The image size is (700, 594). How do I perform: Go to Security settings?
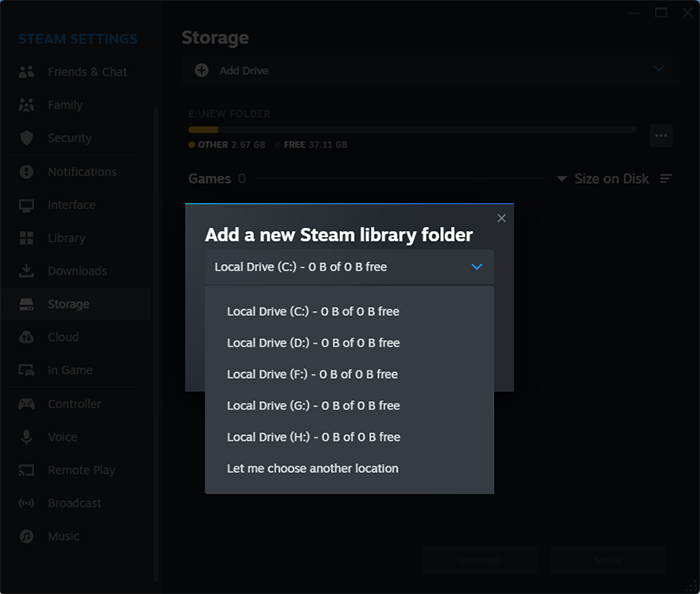point(76,138)
